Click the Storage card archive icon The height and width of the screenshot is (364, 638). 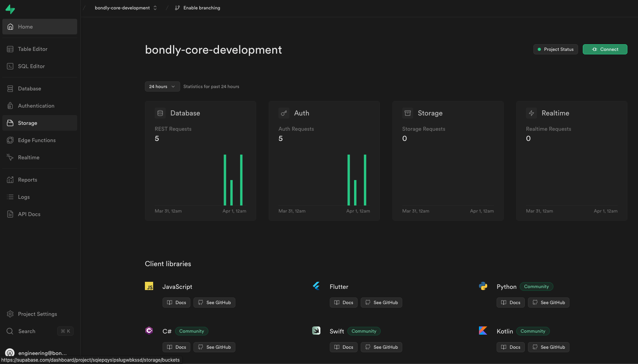tap(408, 113)
